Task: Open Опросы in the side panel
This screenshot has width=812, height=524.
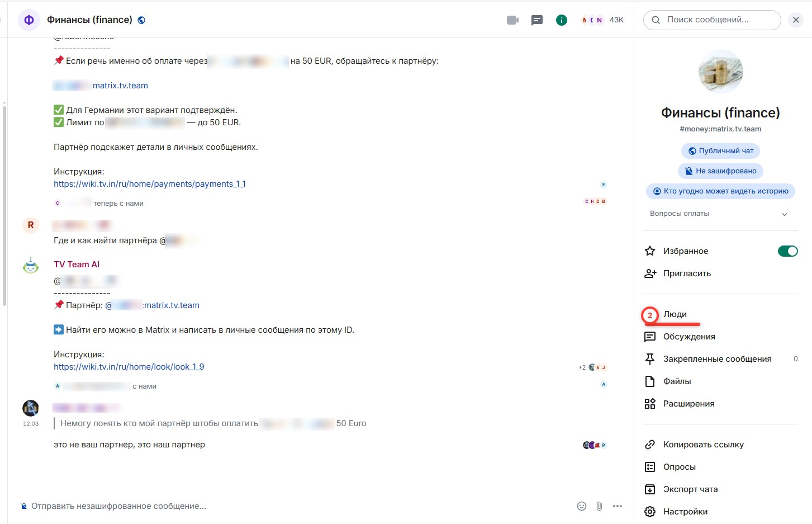Action: [721, 467]
